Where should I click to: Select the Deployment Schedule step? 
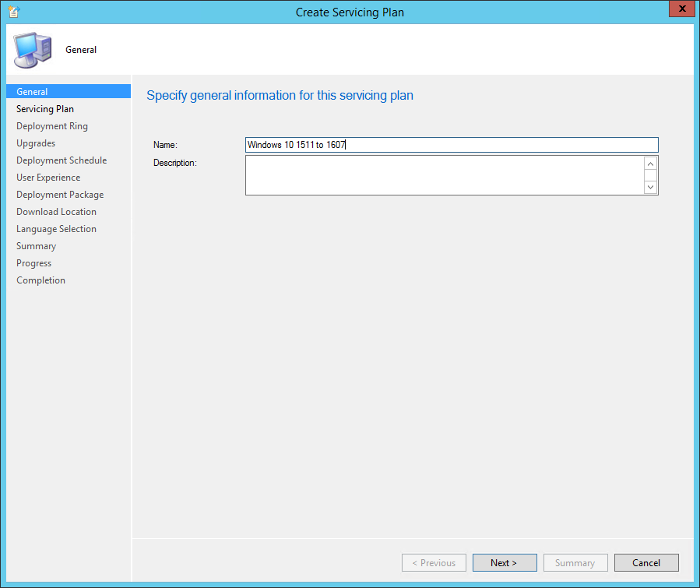pyautogui.click(x=62, y=160)
